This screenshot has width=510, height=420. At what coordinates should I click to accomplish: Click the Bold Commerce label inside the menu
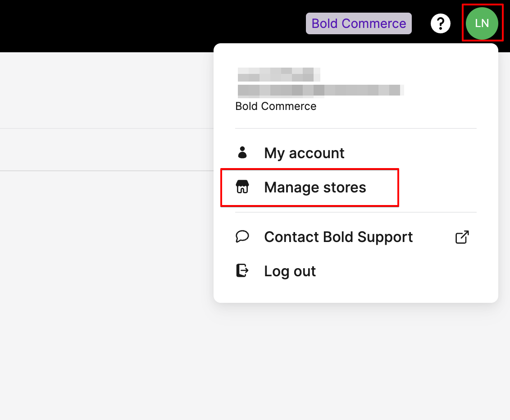(x=275, y=106)
